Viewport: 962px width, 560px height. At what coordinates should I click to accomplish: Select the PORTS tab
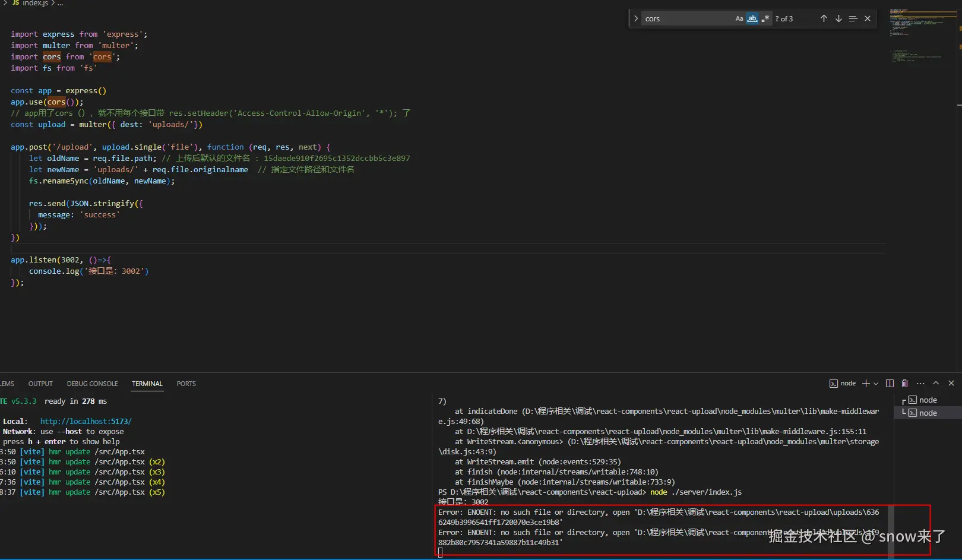click(x=186, y=384)
